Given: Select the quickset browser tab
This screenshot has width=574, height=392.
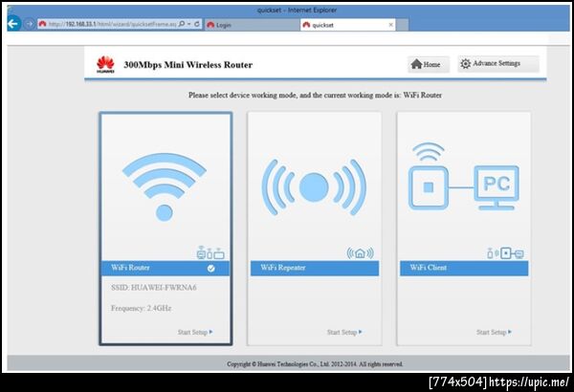Looking at the screenshot, I should pos(348,25).
